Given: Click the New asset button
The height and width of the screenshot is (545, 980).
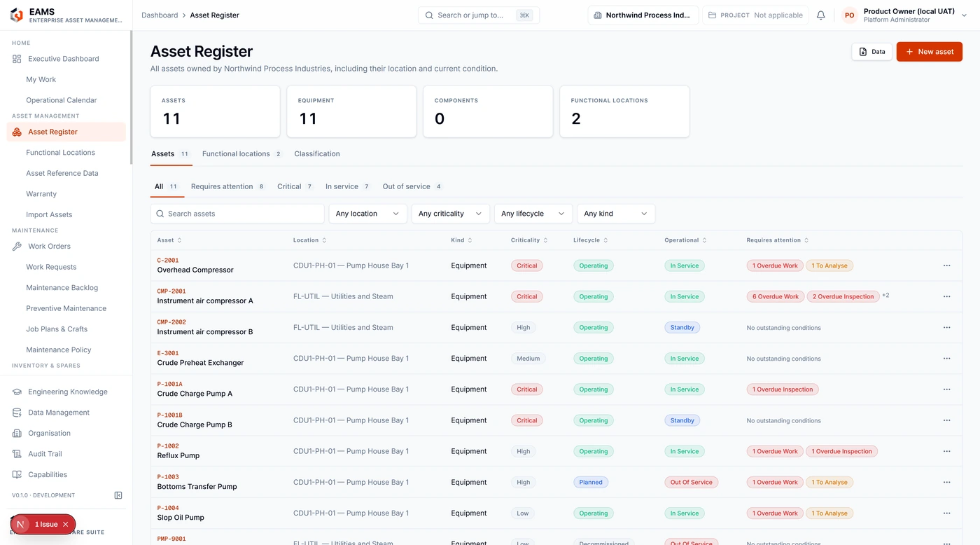Looking at the screenshot, I should pos(929,52).
